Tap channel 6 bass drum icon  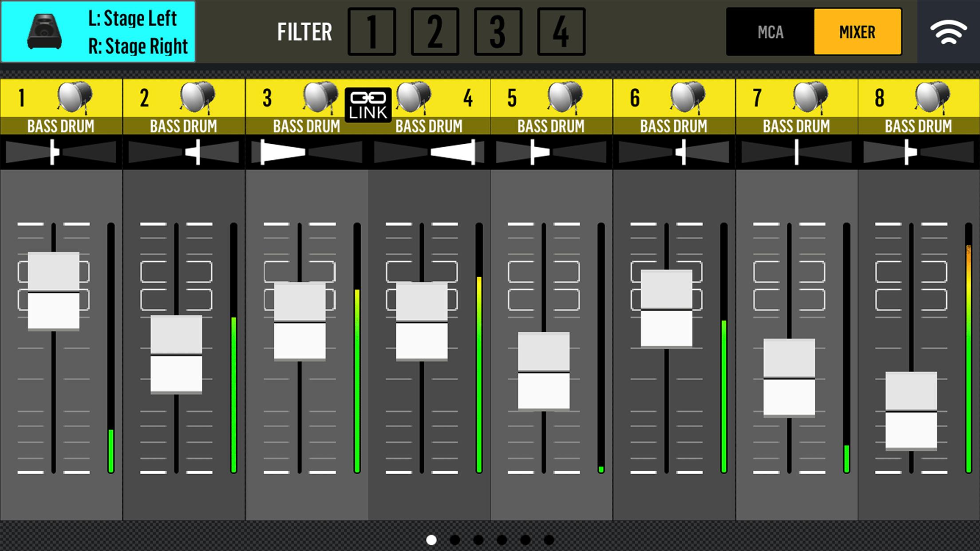(x=687, y=97)
